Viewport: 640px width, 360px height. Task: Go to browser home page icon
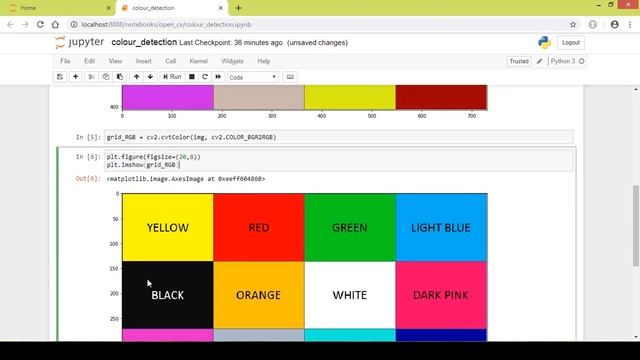55,24
